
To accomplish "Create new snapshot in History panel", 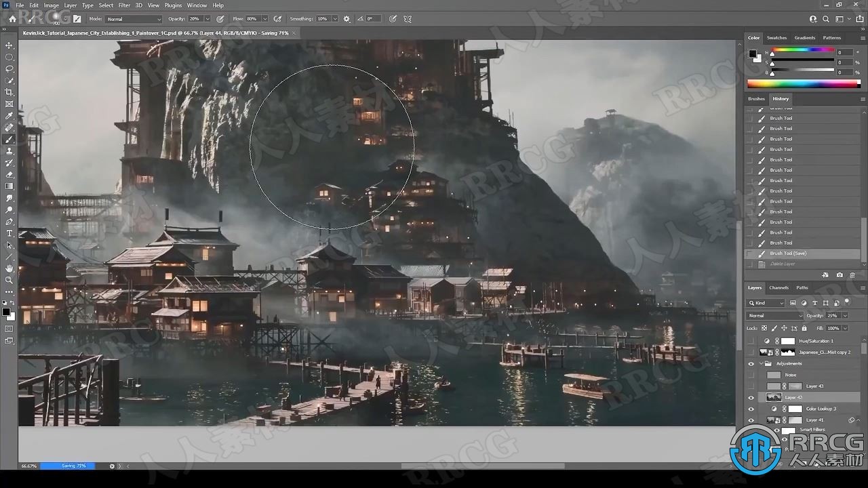I will pos(840,275).
